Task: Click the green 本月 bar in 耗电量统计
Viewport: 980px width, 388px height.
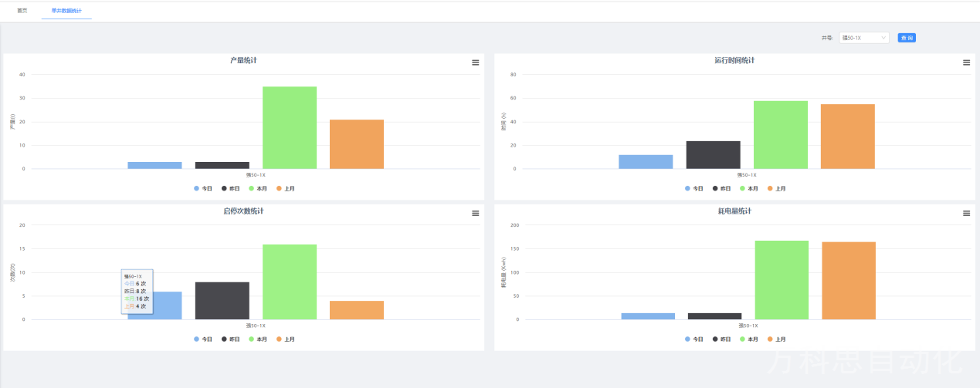Action: click(x=782, y=280)
